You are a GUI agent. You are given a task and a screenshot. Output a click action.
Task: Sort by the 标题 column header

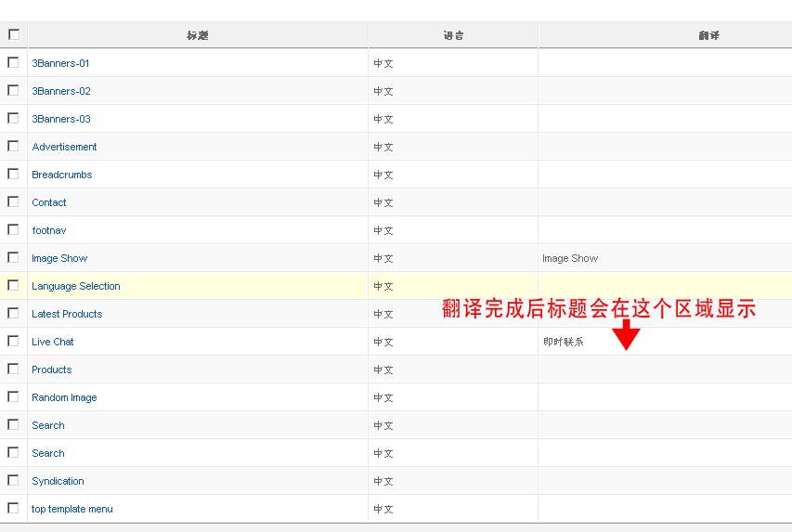click(x=198, y=35)
